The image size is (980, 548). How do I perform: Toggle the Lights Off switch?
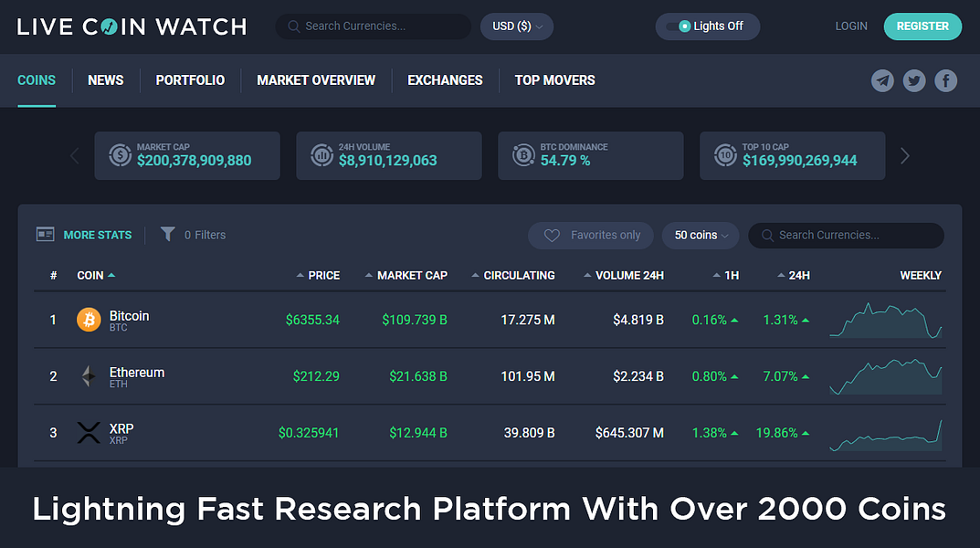tap(708, 26)
